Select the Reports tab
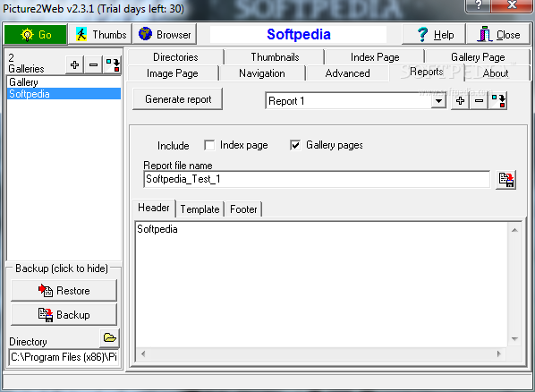535x392 pixels. [427, 72]
